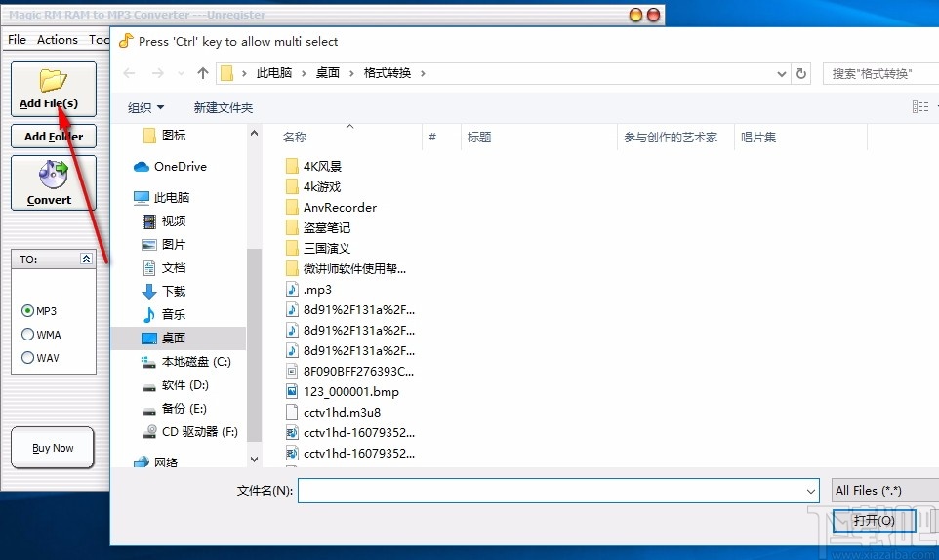Select the 4K风景 folder
Viewport: 939px width, 560px height.
tap(313, 166)
